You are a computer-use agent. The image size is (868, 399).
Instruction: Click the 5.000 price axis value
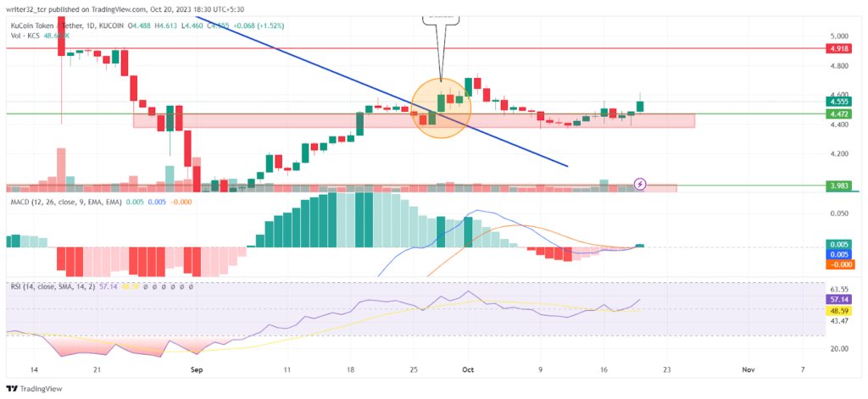click(838, 36)
